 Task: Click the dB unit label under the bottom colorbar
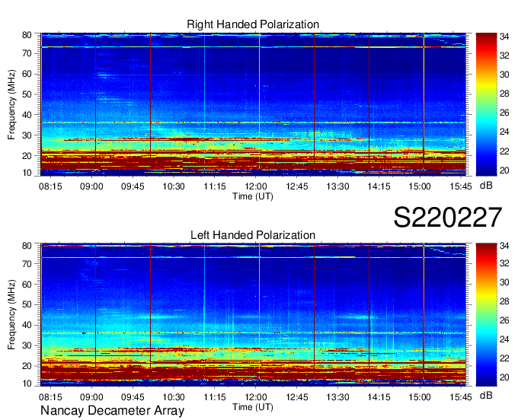point(486,395)
